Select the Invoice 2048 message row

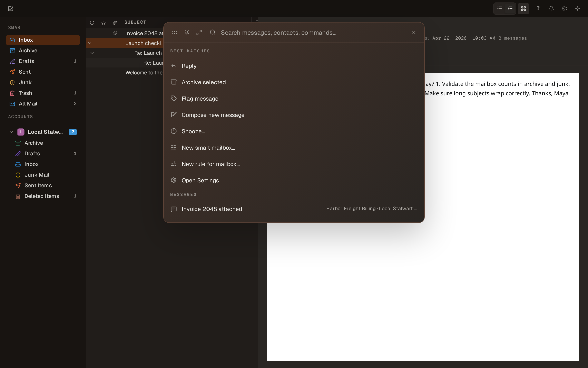125,33
